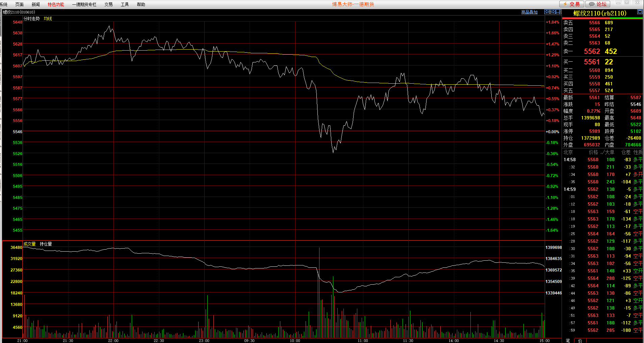644x343 pixels.
Task: Open 交易 lightning trade button
Action: coord(571,4)
